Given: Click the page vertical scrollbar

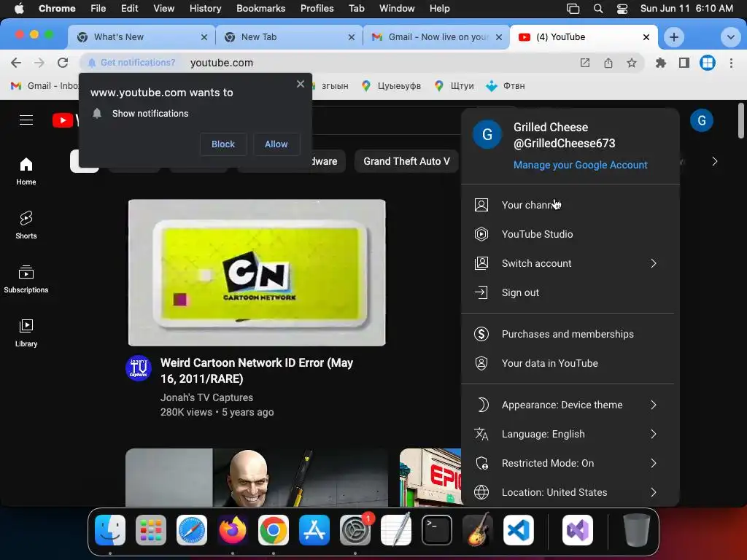Looking at the screenshot, I should tap(741, 120).
